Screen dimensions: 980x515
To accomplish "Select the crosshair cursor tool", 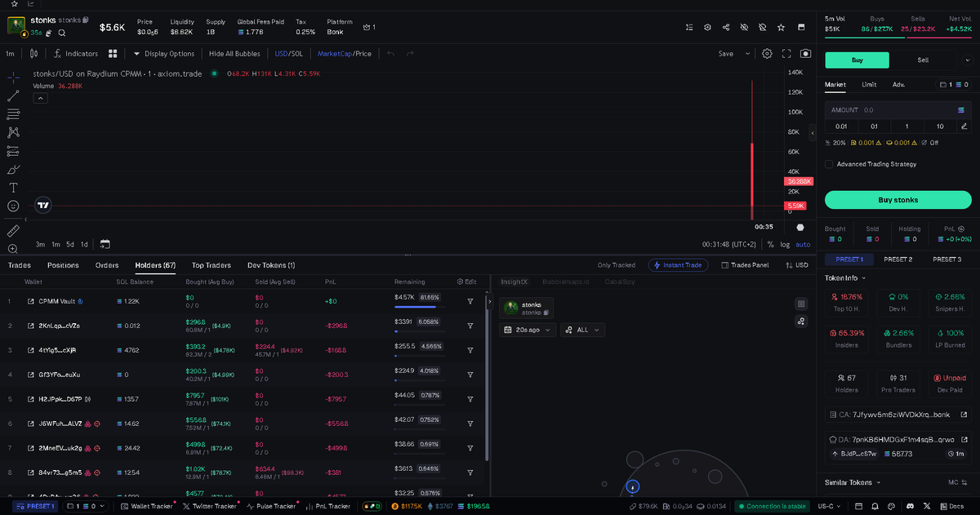I will coord(13,77).
